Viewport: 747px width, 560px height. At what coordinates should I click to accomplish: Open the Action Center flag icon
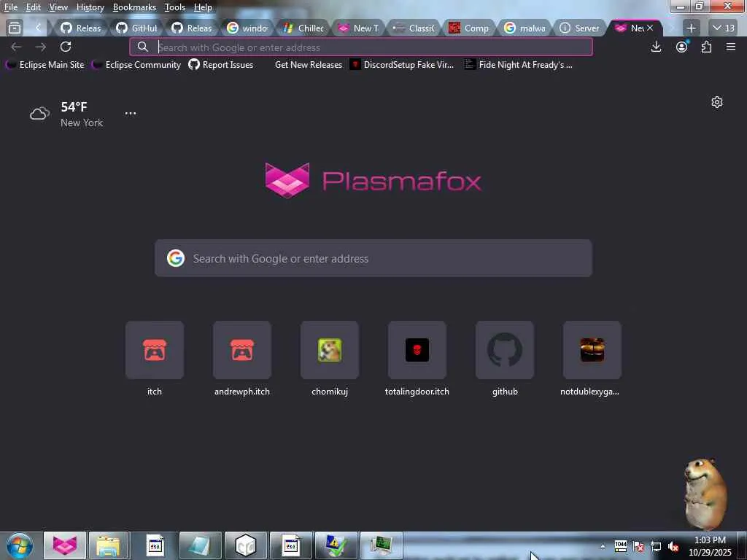point(638,547)
